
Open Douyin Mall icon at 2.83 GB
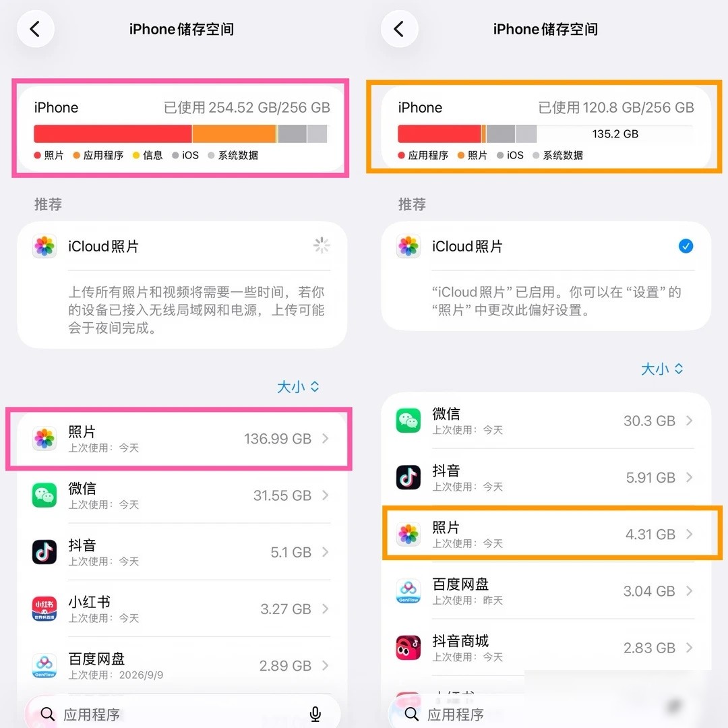[x=408, y=647]
